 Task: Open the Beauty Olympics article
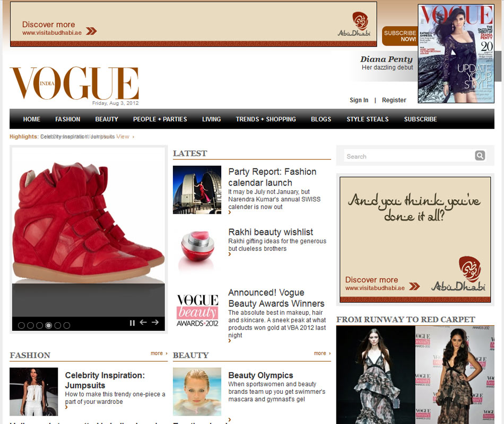coord(260,375)
